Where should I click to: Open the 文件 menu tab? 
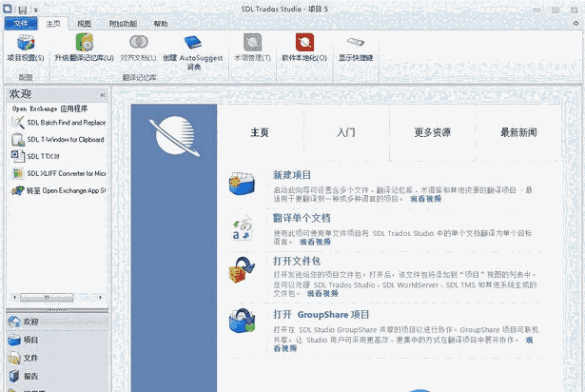21,24
